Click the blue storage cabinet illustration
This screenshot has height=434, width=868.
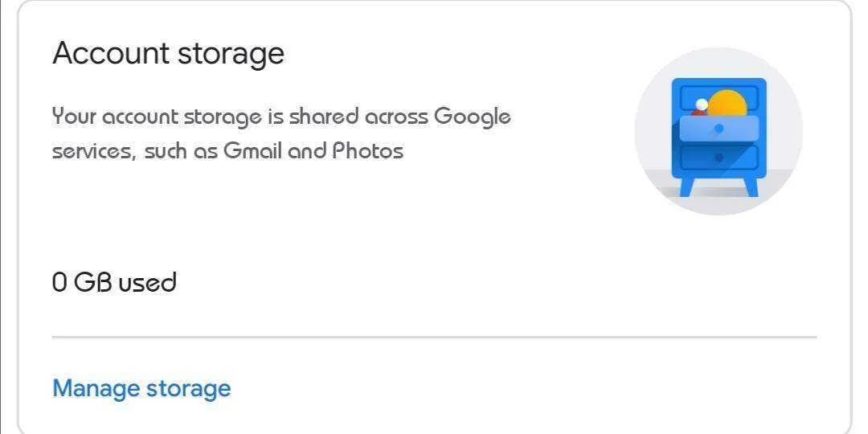pyautogui.click(x=719, y=137)
